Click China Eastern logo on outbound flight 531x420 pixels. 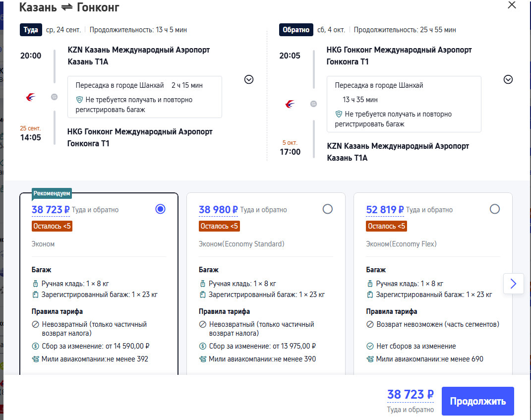pos(31,97)
